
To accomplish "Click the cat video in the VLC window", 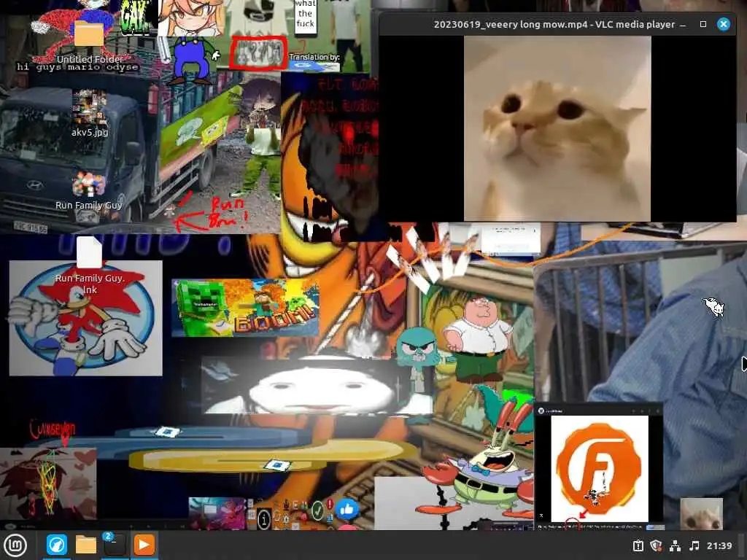I will (x=557, y=128).
